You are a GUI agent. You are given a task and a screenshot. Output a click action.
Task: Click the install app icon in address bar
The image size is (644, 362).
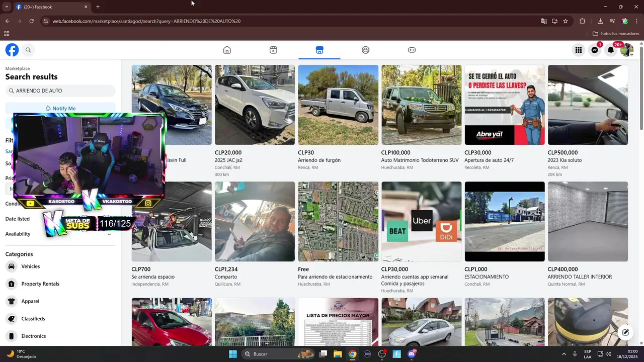coord(554,21)
